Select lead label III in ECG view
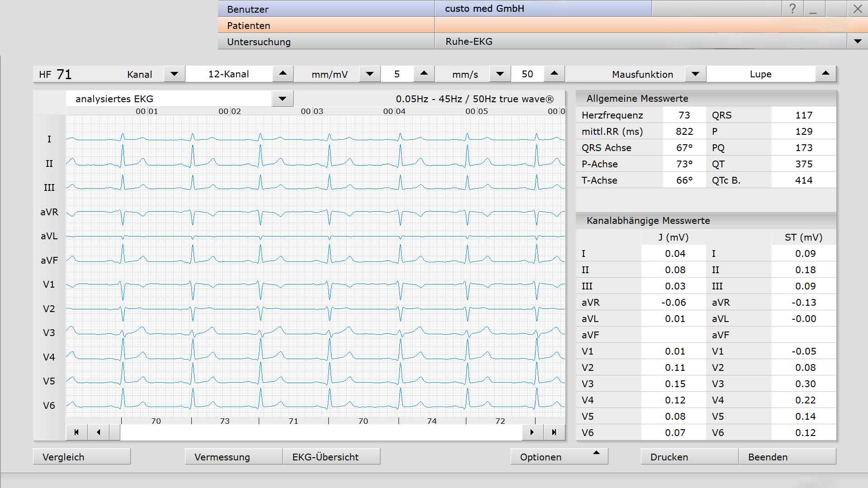This screenshot has height=488, width=868. [x=49, y=187]
